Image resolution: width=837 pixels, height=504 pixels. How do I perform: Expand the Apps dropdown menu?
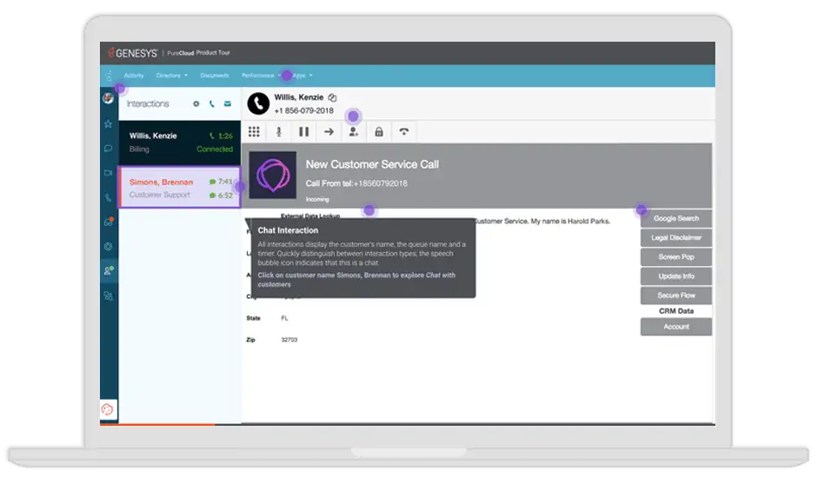click(x=302, y=76)
